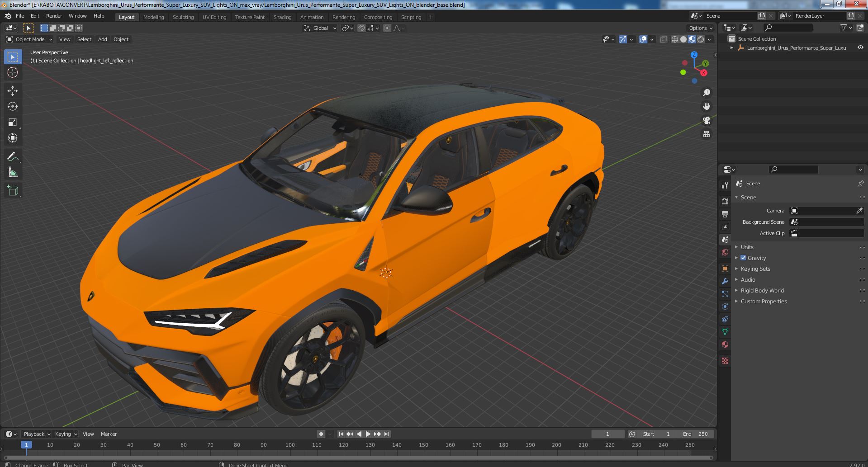Add a new workspace with plus button
The image size is (868, 467).
pyautogui.click(x=431, y=17)
